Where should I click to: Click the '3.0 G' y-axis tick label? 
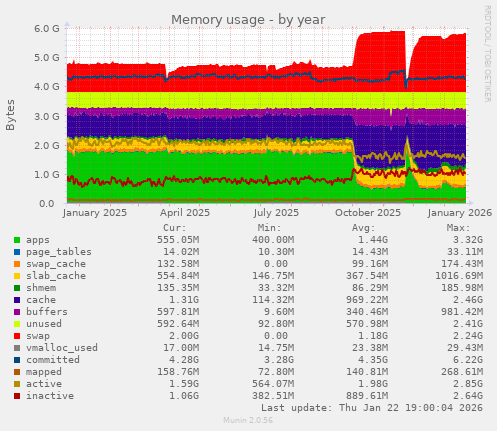click(47, 116)
